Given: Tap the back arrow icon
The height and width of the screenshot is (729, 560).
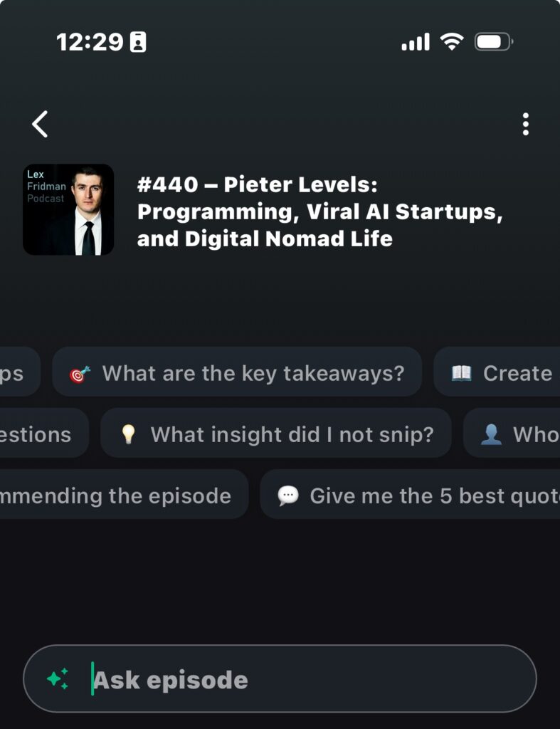Looking at the screenshot, I should 41,124.
